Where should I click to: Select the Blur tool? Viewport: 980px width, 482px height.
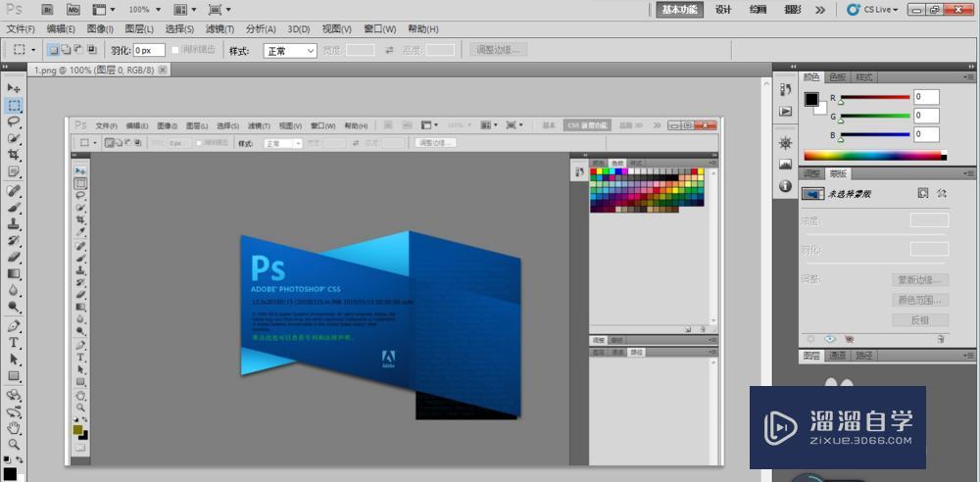point(14,290)
